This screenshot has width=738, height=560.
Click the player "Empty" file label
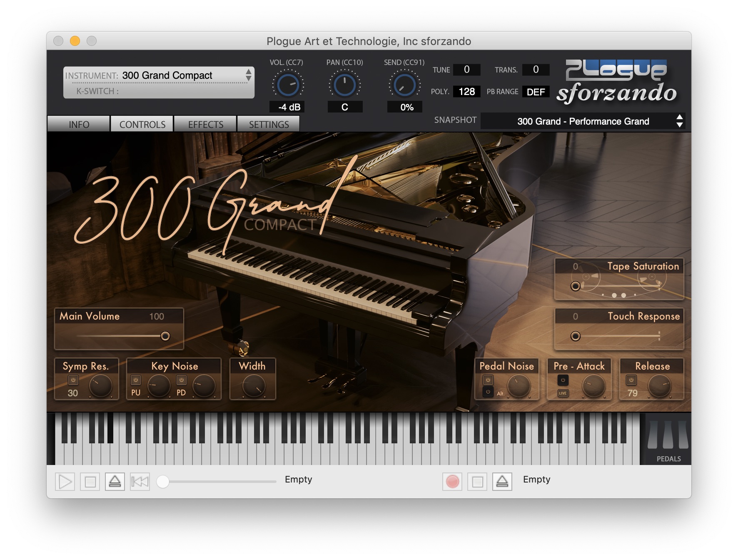tap(298, 480)
